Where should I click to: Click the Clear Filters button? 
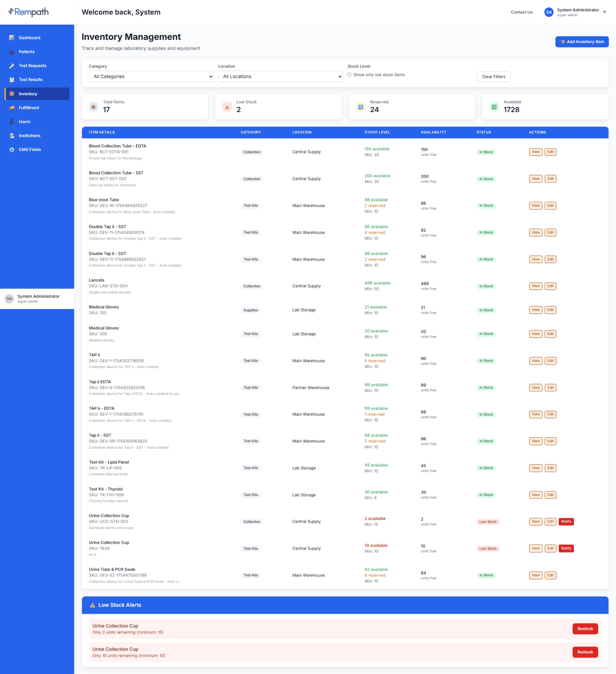(x=493, y=77)
